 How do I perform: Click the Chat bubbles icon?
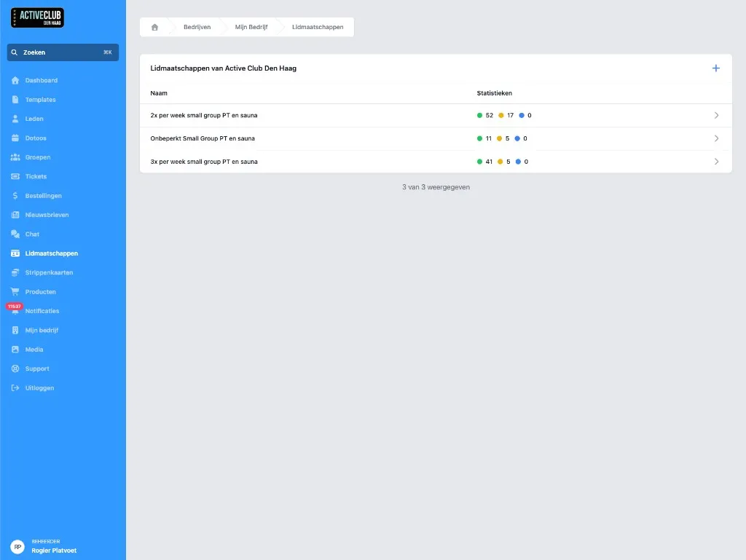(15, 234)
